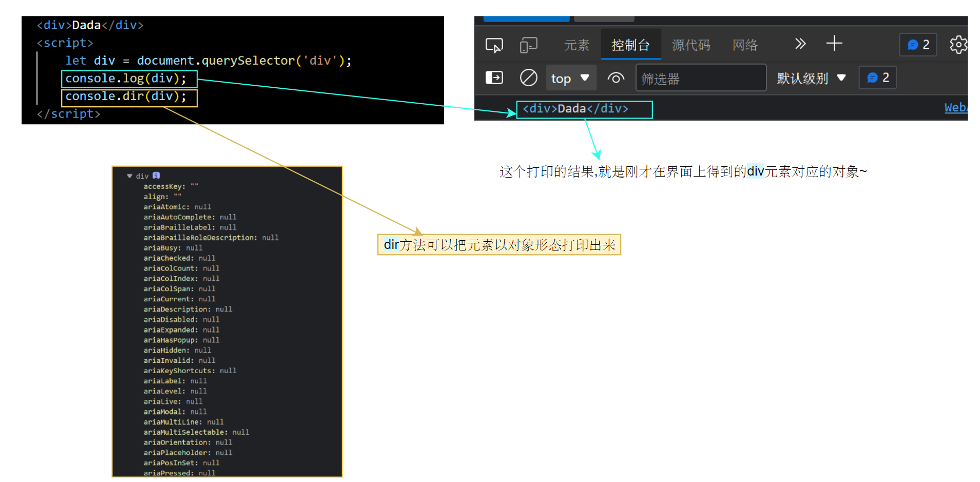Image resolution: width=980 pixels, height=482 pixels.
Task: Open the 源代码 tab
Action: point(691,45)
